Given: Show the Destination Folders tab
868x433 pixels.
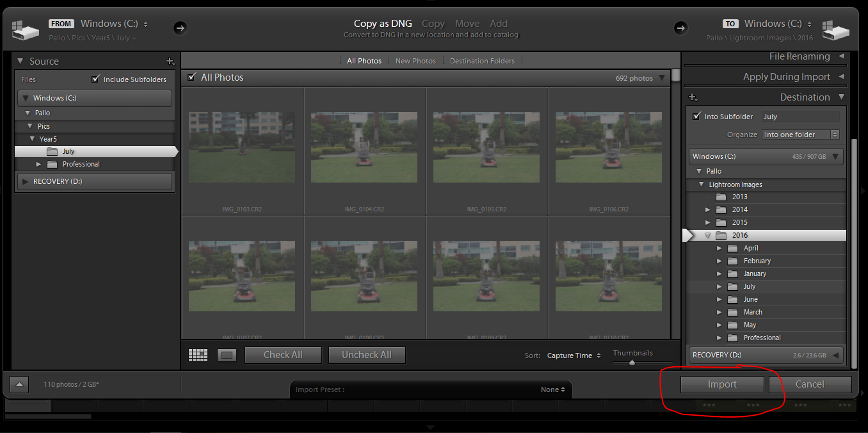Looking at the screenshot, I should (x=482, y=61).
